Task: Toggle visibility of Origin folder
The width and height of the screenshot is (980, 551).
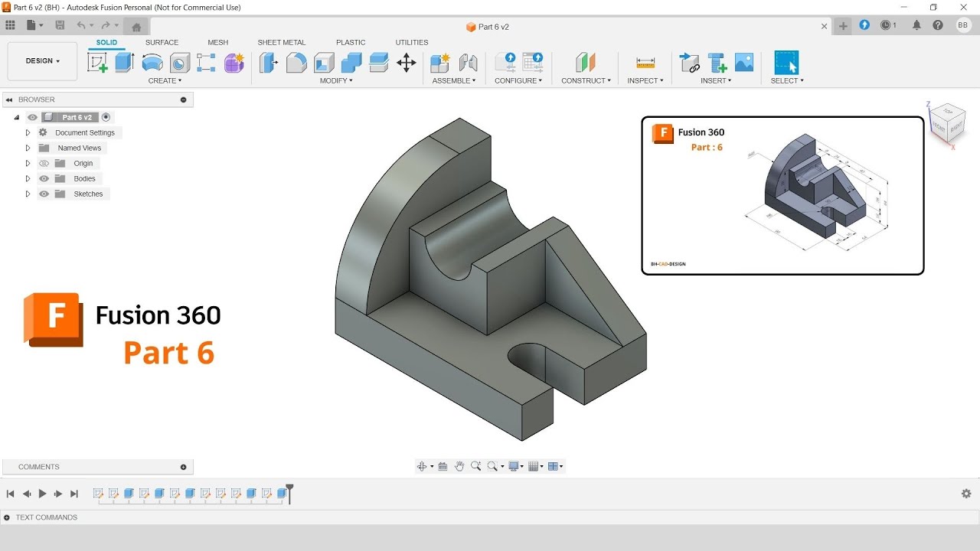Action: pyautogui.click(x=44, y=163)
